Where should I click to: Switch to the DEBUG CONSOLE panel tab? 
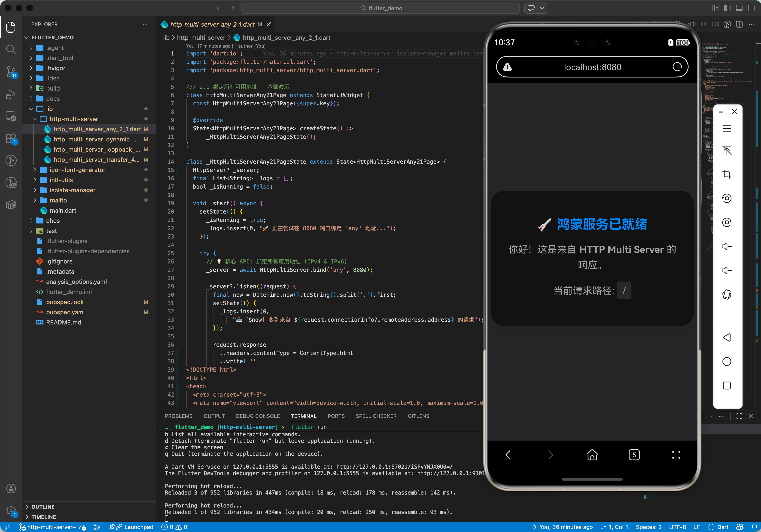click(258, 416)
